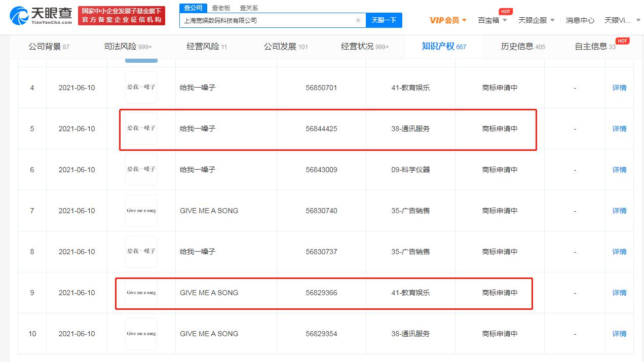The height and width of the screenshot is (362, 644).
Task: Open the 历史信息 tab
Action: [523, 47]
